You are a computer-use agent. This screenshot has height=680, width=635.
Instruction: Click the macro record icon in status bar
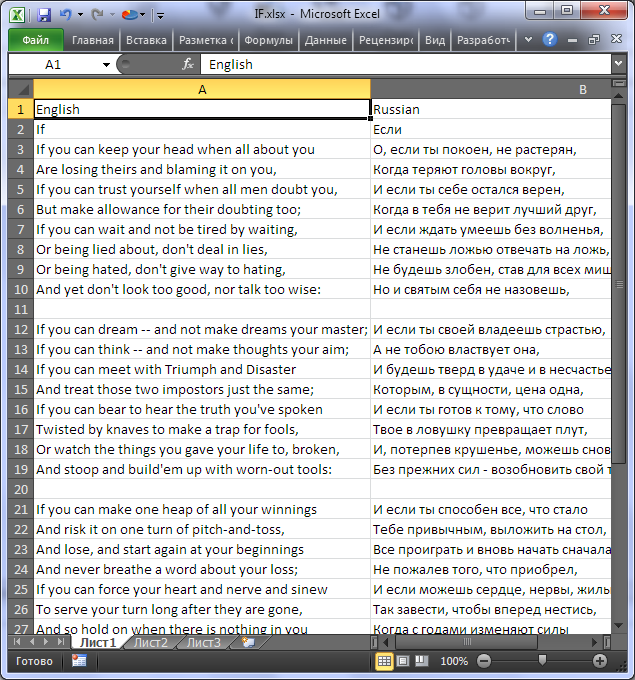pos(79,661)
